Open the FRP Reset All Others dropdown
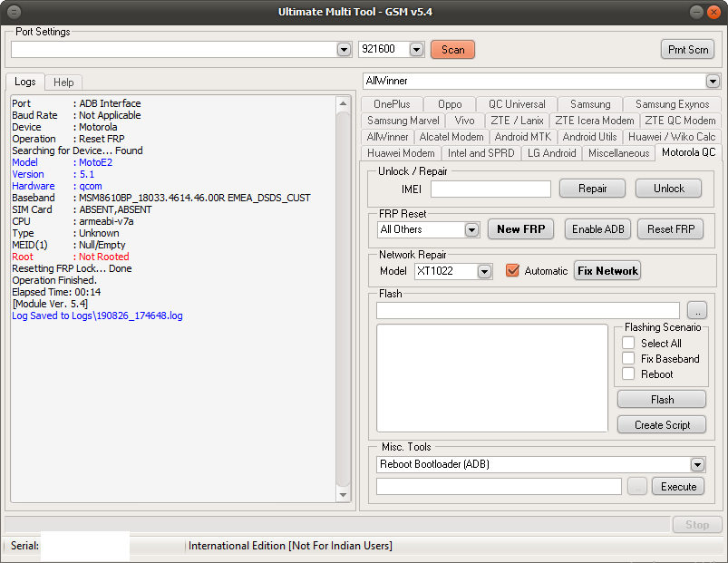The height and width of the screenshot is (563, 728). (471, 230)
